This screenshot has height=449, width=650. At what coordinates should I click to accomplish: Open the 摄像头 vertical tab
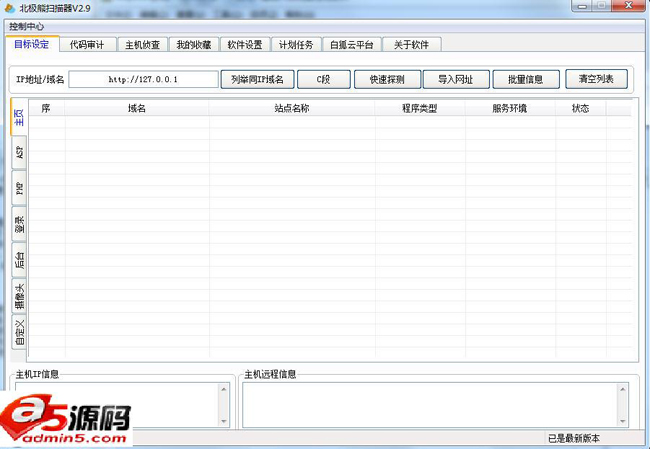19,296
